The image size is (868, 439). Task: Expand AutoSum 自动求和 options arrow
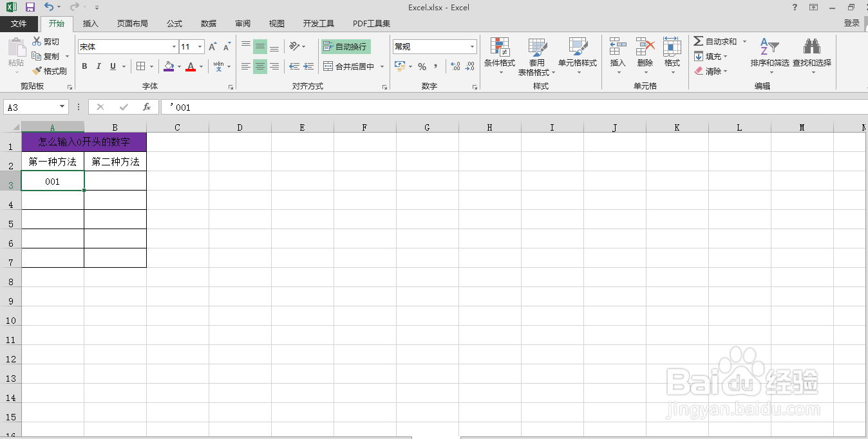pos(744,41)
